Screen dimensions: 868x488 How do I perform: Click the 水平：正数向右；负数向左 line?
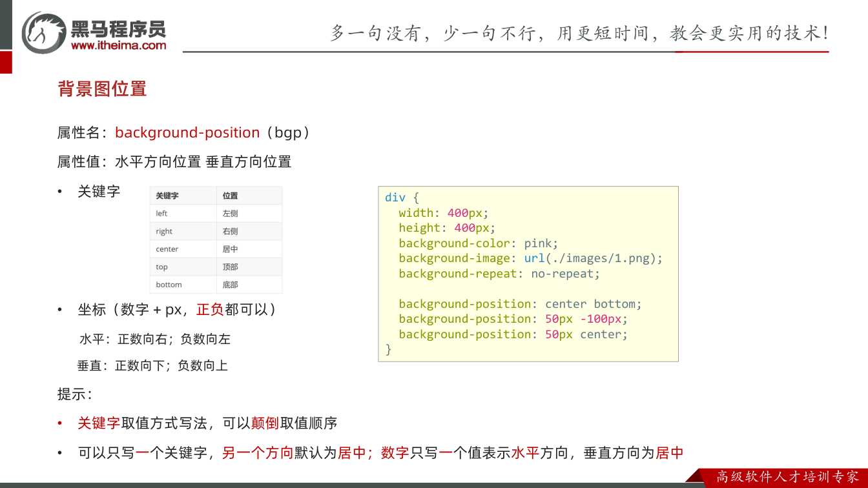155,339
